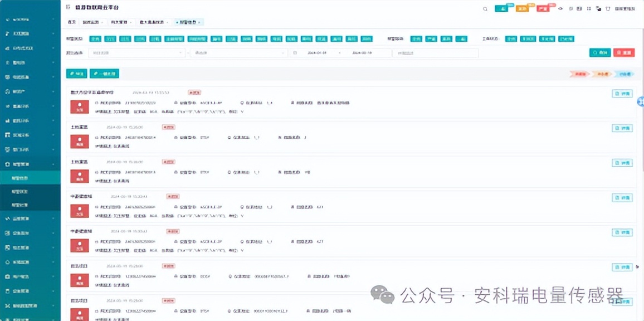This screenshot has height=321, width=644.
Task: Click status tag beside the 15:55:53 timestamp
Action: click(x=194, y=93)
